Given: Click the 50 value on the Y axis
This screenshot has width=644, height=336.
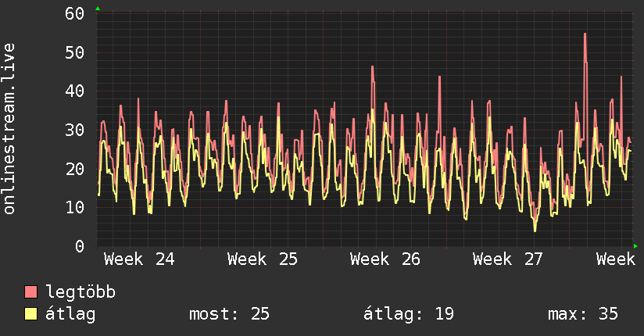Looking at the screenshot, I should [x=74, y=52].
